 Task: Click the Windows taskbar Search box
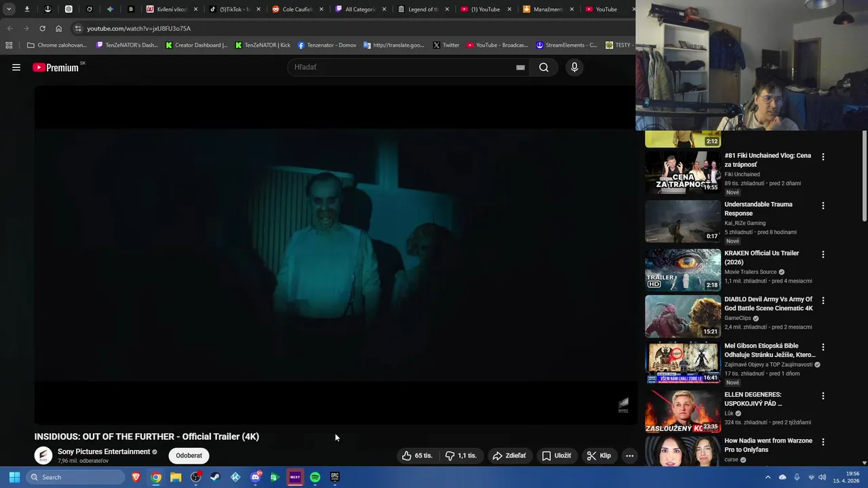click(76, 477)
